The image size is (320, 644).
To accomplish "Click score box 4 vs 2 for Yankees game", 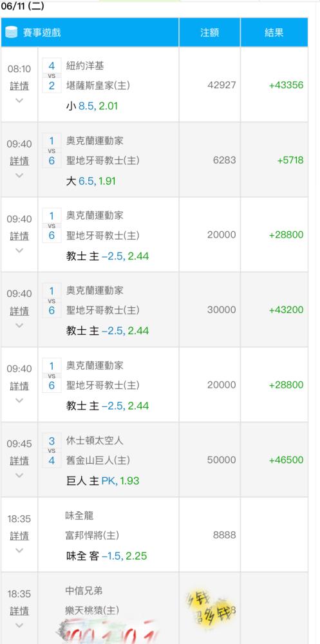I will pos(52,75).
